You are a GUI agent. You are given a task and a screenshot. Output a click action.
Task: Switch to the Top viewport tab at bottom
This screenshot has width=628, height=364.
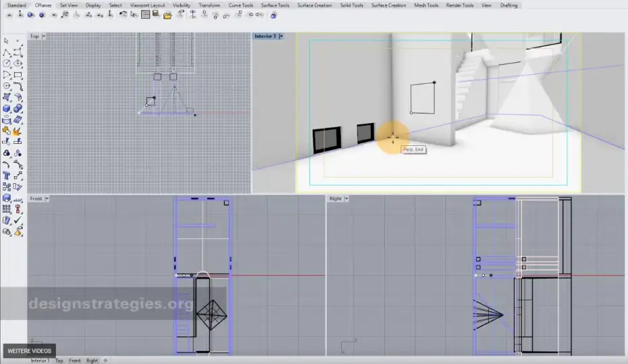pyautogui.click(x=59, y=361)
